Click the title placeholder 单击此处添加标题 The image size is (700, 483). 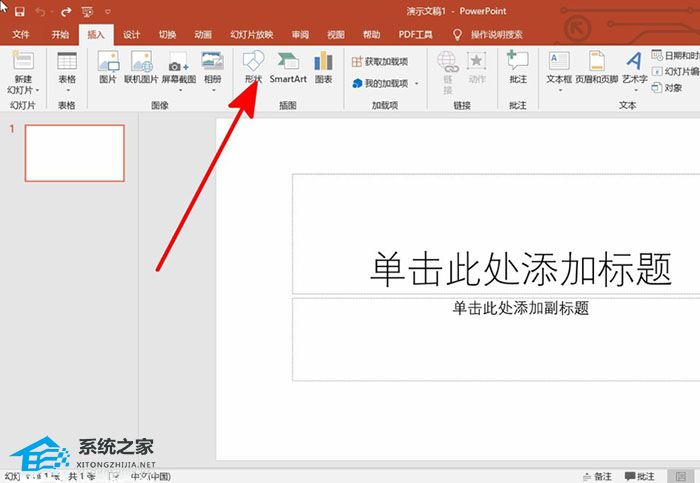coord(518,268)
